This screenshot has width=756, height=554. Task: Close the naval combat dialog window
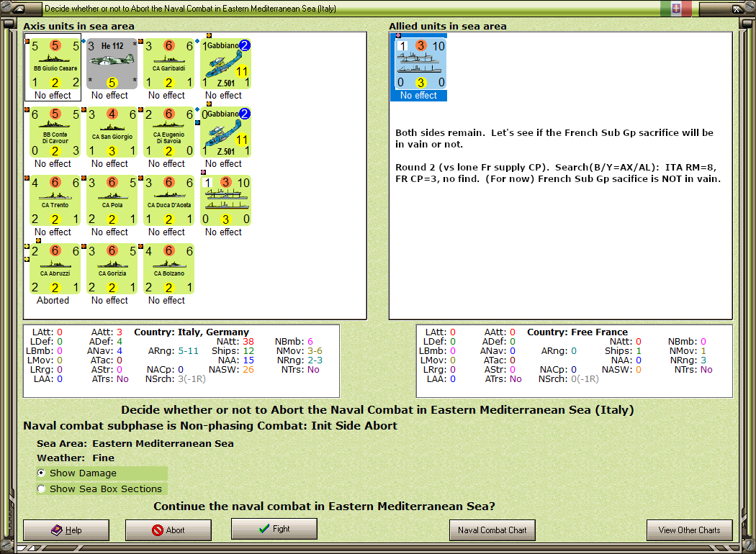737,8
